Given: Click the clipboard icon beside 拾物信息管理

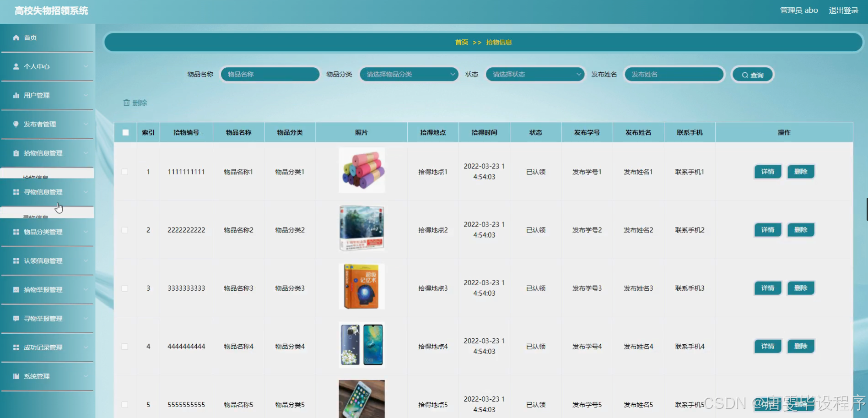Looking at the screenshot, I should (x=16, y=153).
